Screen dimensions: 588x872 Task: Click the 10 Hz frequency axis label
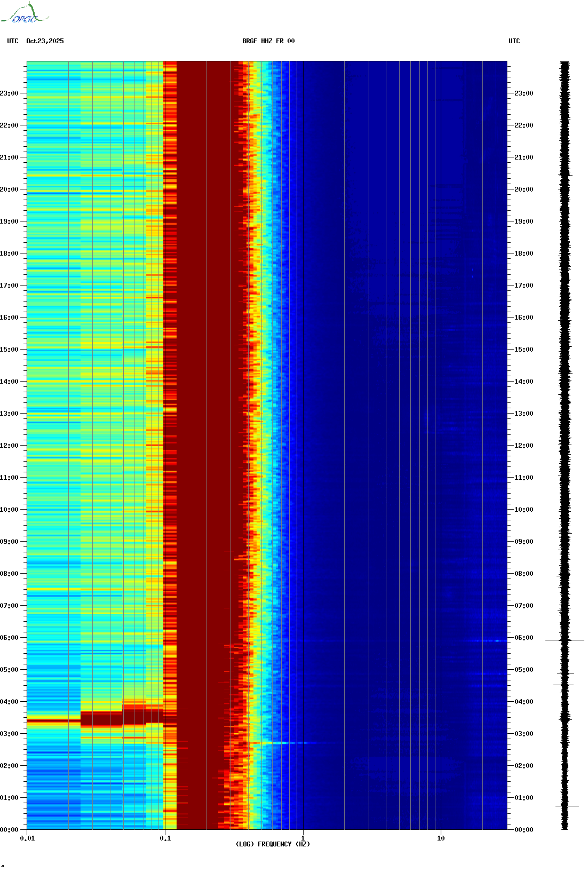[441, 838]
